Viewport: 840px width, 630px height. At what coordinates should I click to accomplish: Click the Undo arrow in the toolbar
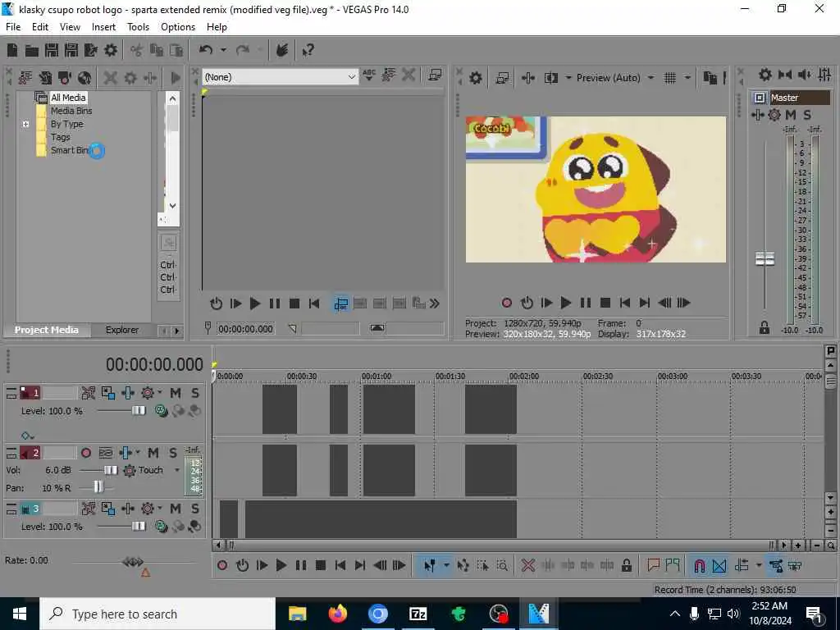(x=205, y=50)
